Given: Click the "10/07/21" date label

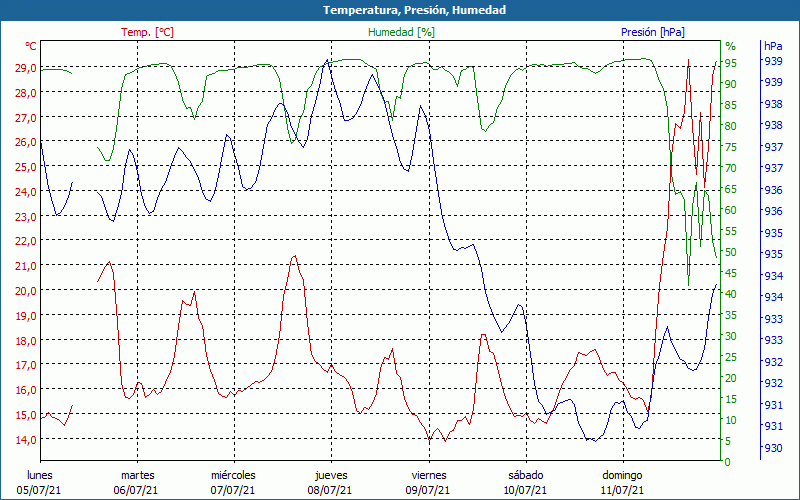Looking at the screenshot, I should click(525, 491).
